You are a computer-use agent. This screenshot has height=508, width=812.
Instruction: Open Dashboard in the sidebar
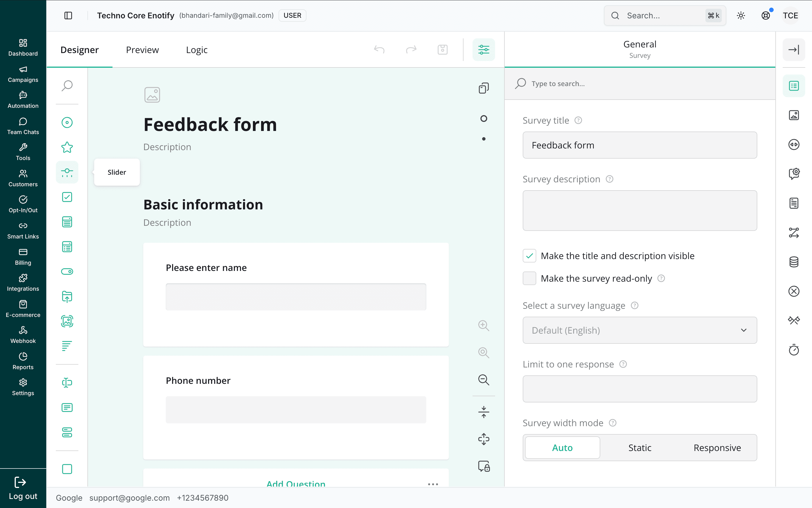coord(23,47)
